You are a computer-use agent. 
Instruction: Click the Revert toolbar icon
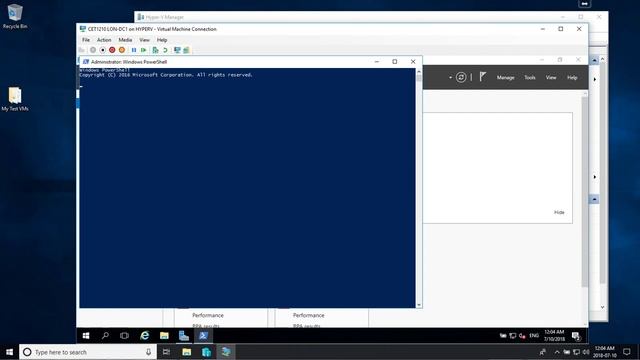165,50
